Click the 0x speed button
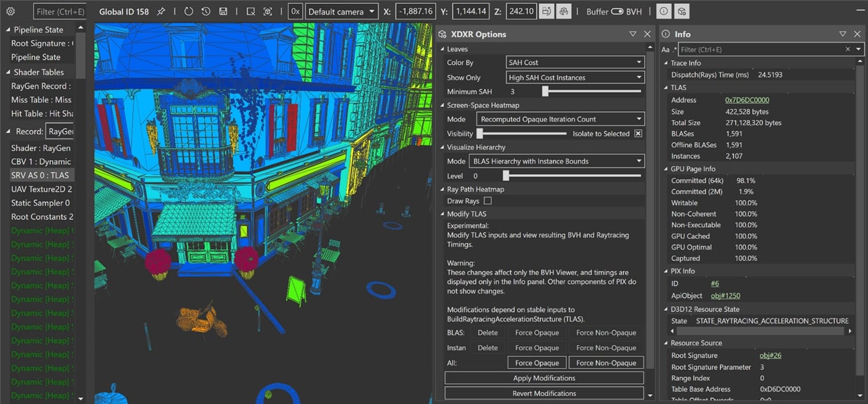868x404 pixels. (x=295, y=11)
